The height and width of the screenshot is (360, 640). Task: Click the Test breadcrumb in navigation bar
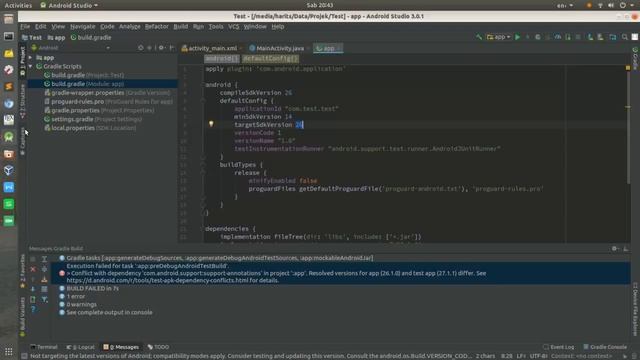click(x=32, y=37)
